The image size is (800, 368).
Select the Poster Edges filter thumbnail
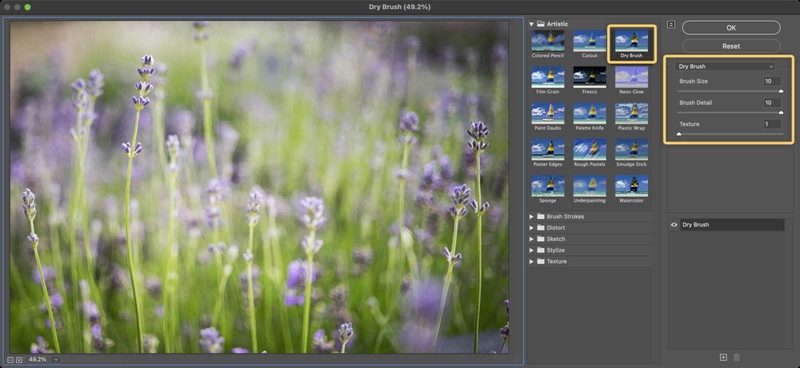[x=547, y=150]
